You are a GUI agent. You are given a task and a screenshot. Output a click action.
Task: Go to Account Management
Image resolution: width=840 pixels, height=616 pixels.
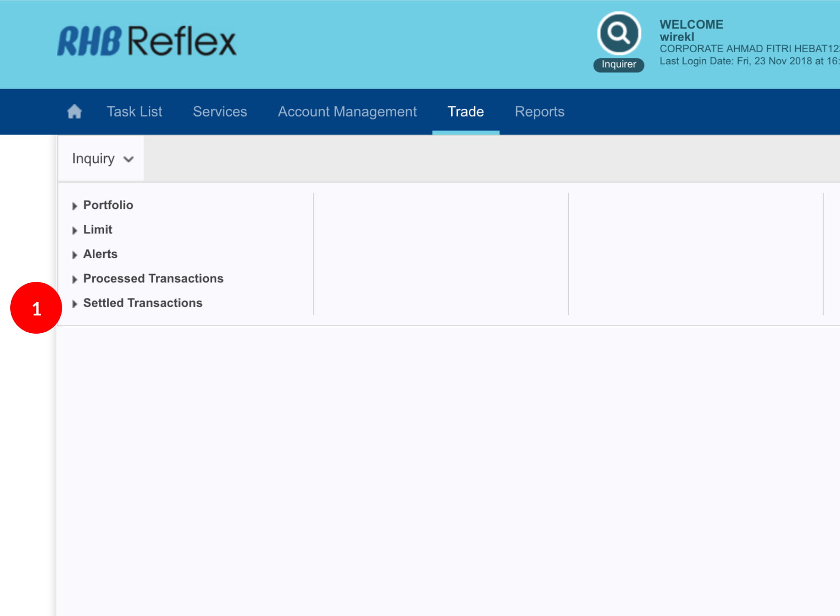point(347,112)
